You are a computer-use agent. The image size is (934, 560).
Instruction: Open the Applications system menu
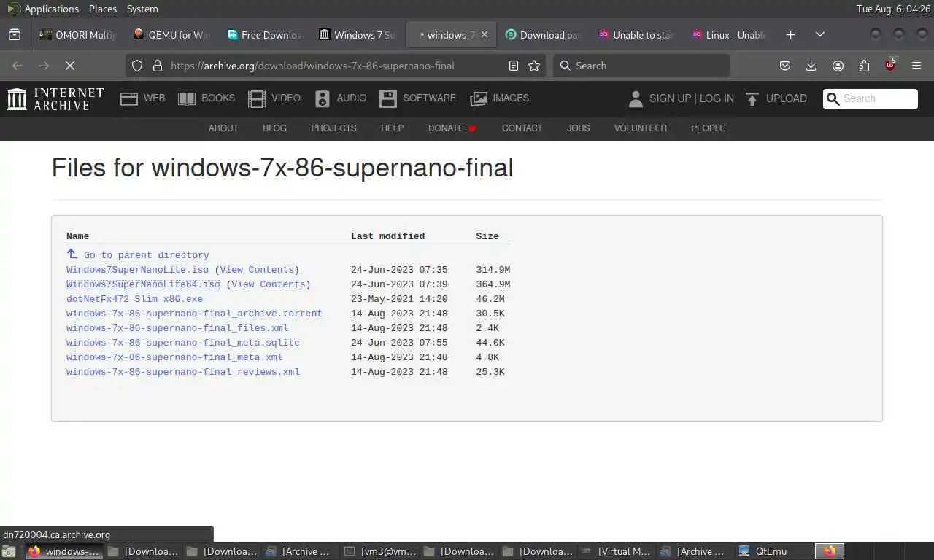coord(42,9)
